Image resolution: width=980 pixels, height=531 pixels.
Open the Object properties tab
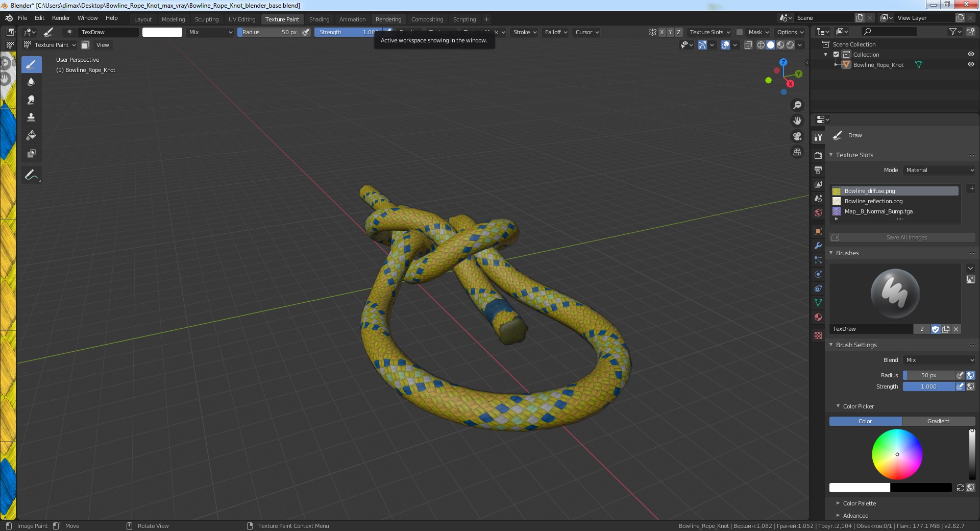coord(818,231)
